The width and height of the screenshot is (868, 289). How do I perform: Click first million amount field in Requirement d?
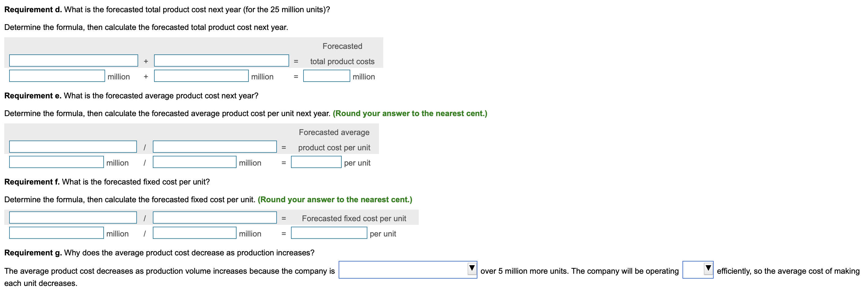57,76
